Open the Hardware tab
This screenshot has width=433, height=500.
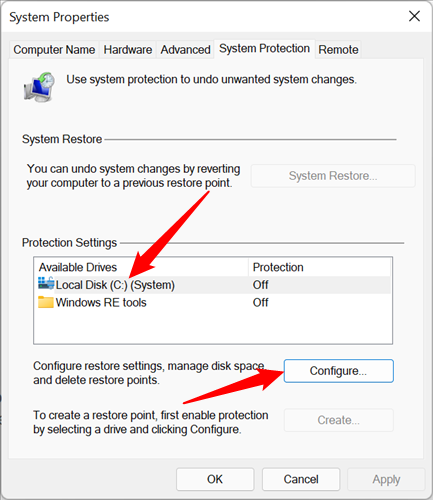point(128,50)
